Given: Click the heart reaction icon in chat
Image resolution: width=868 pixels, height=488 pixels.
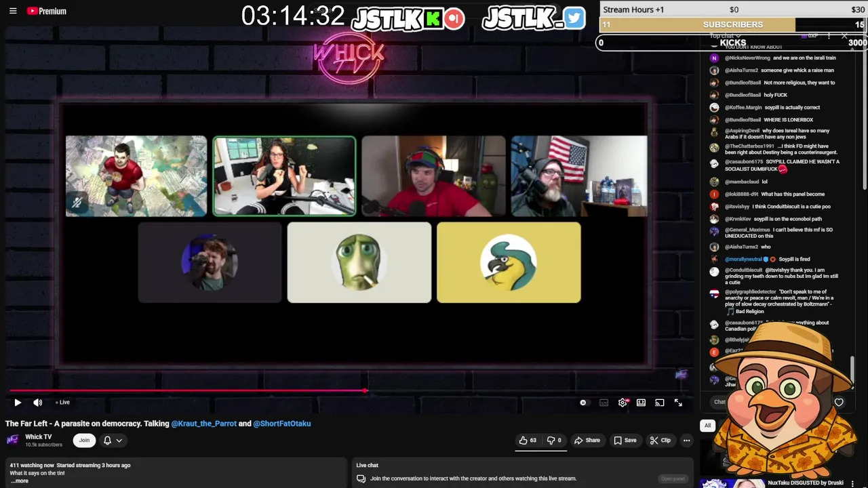Looking at the screenshot, I should click(839, 402).
